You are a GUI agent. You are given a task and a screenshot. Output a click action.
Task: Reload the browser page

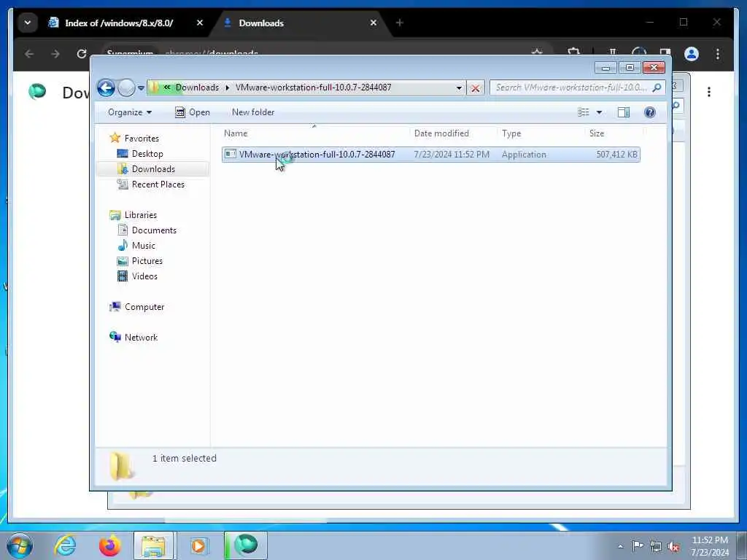82,54
